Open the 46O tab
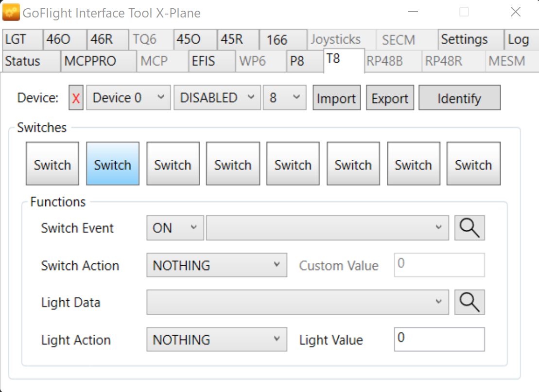 pos(65,39)
